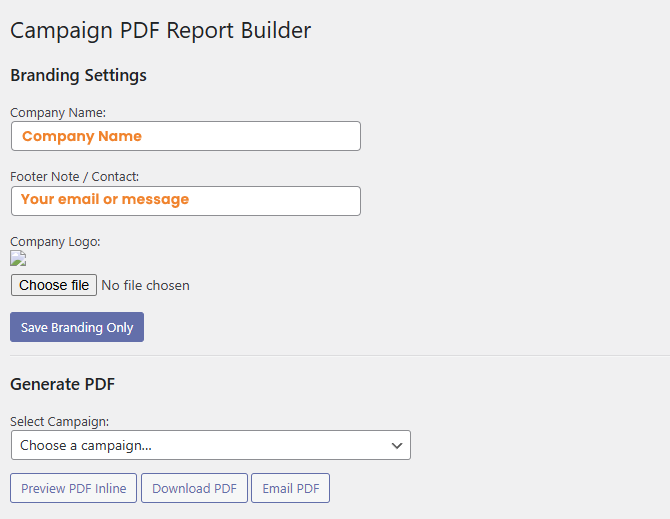This screenshot has width=670, height=519.
Task: Click the Campaign PDF Report Builder title
Action: [x=160, y=30]
